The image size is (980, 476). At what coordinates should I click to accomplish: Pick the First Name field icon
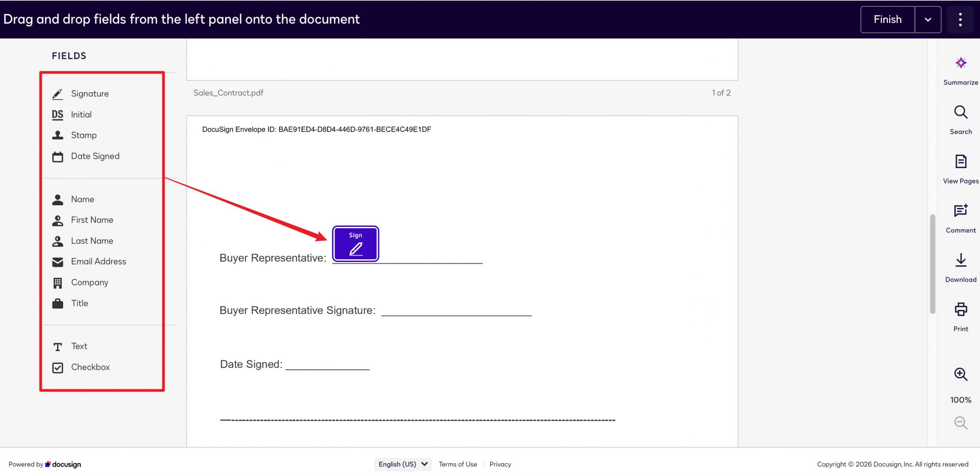coord(57,220)
